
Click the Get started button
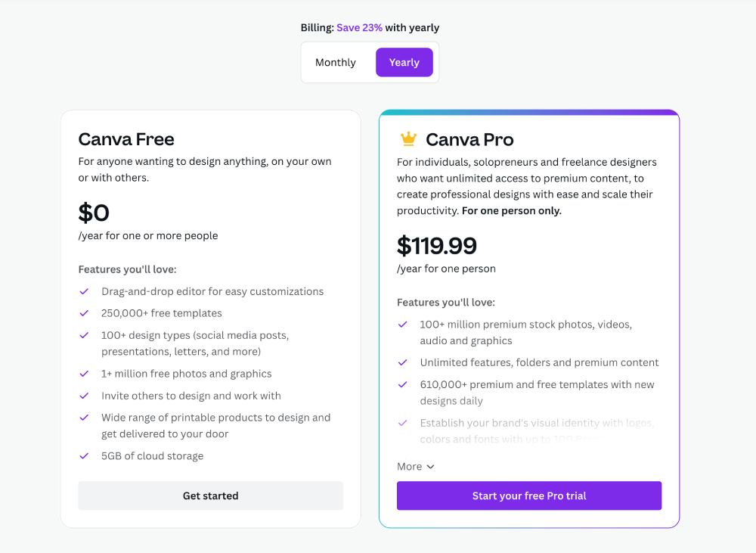tap(210, 496)
